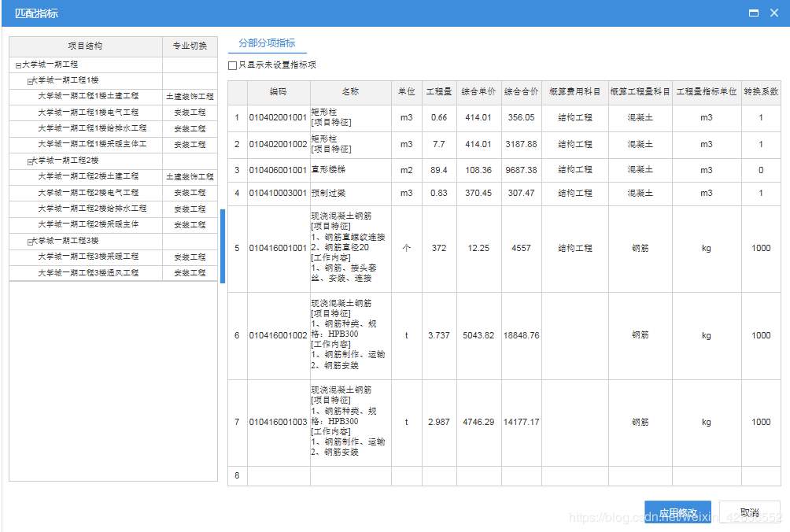Click the 取消 button
Screen dimensions: 790x532
[x=748, y=512]
